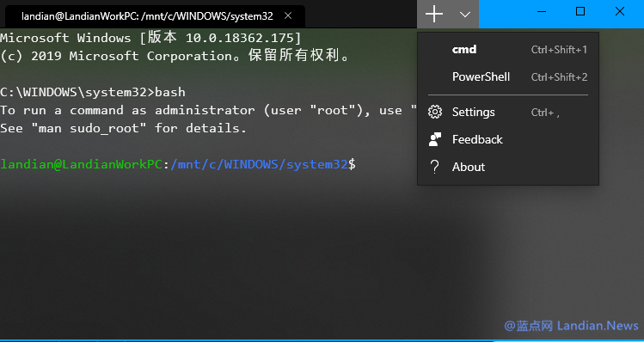Open About from the dropdown menu
Viewport: 644px width, 342px height.
point(508,167)
